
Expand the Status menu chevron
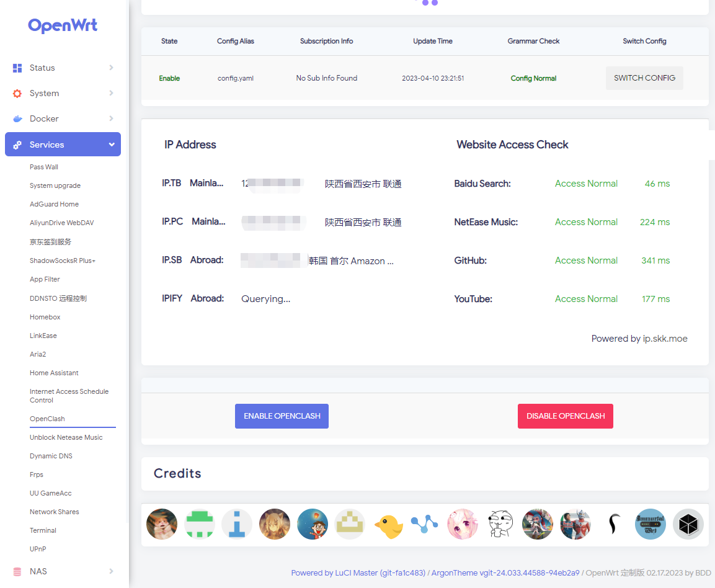click(111, 68)
